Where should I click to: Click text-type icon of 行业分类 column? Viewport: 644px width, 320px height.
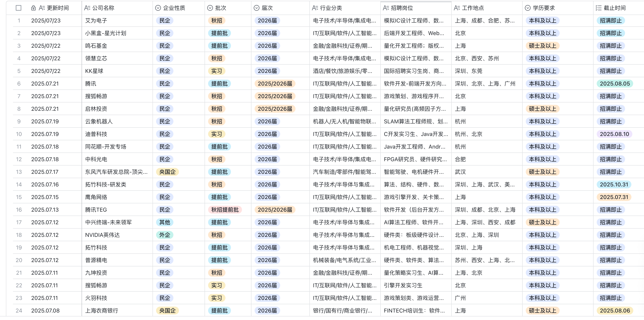[x=315, y=8]
